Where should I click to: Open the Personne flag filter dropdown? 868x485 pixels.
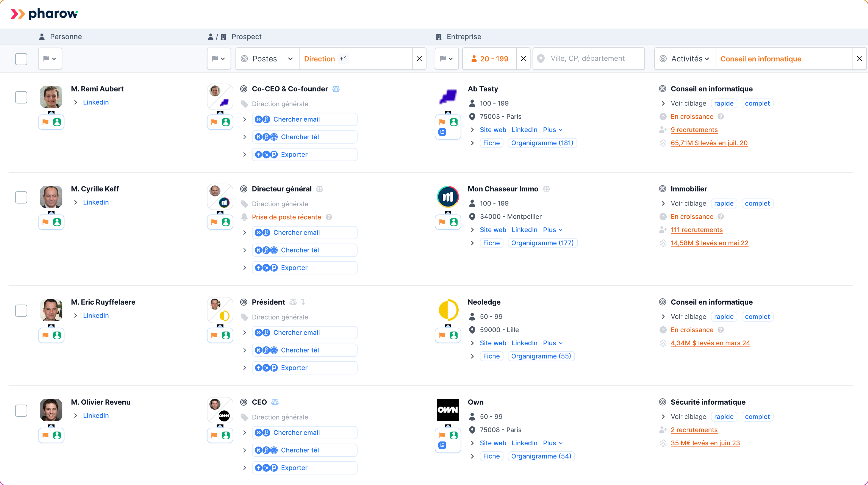click(50, 59)
